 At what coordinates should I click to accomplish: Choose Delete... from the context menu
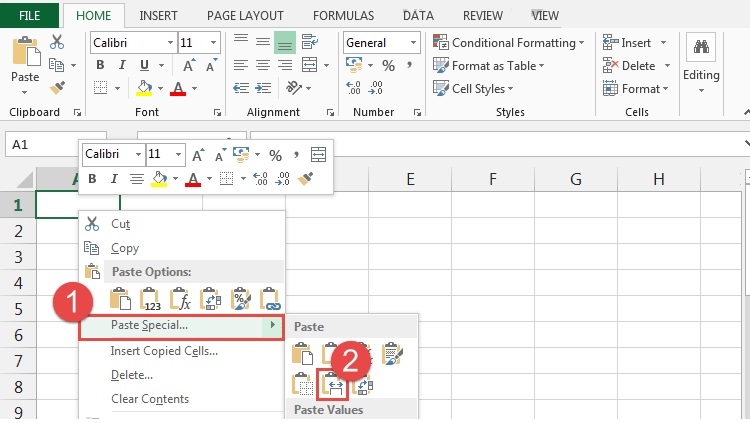coord(182,375)
